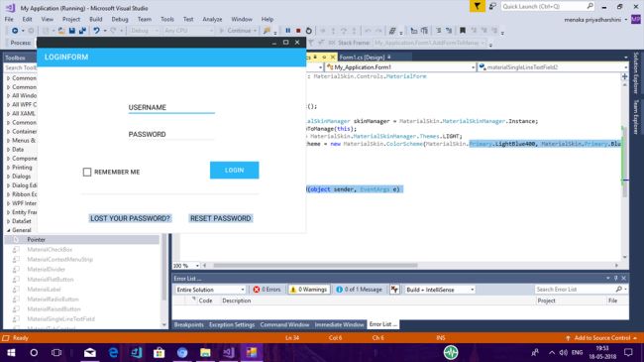Viewport: 644px width, 362px height.
Task: Open the Build + IntelliSense dropdown
Action: [440, 290]
